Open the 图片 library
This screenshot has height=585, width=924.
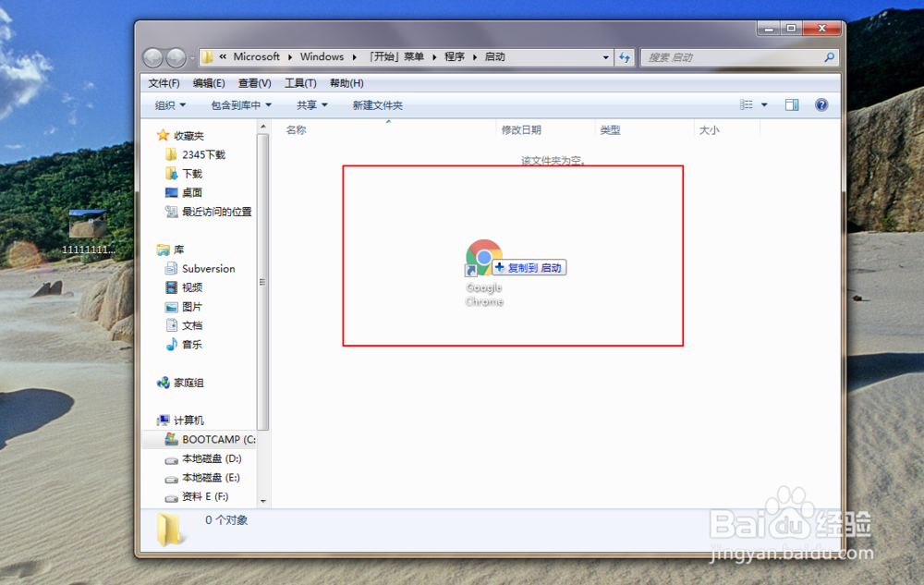point(191,306)
